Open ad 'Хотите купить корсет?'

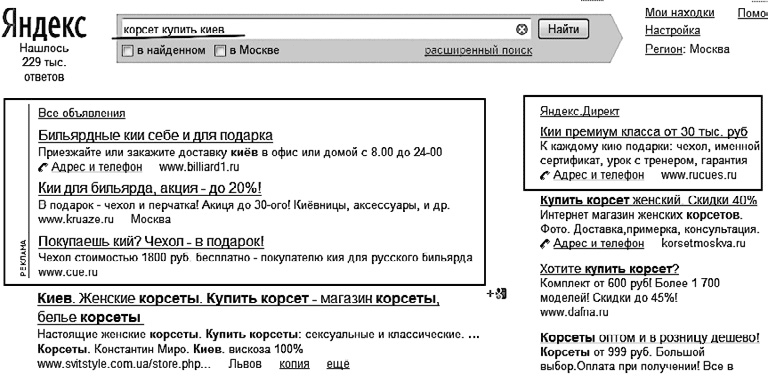pyautogui.click(x=609, y=269)
